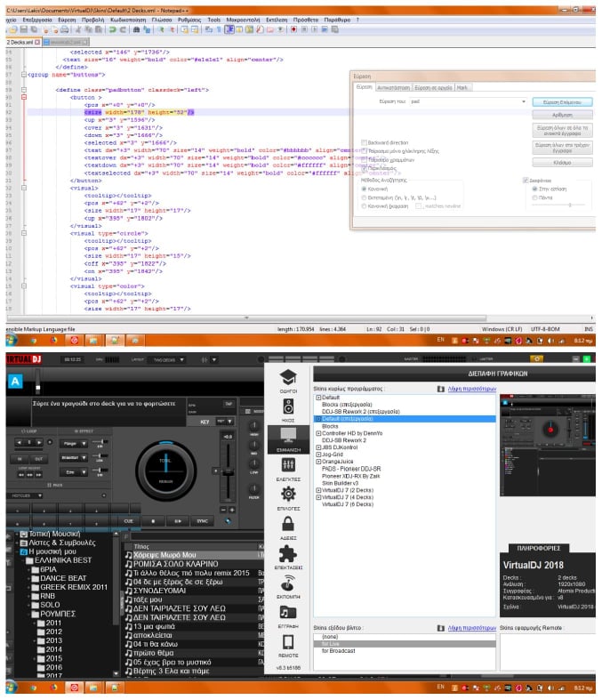Open the ΕΛΕΓΚΤΕΣ controllers mixer icon
Screen dimensions: 602x700
click(x=288, y=465)
